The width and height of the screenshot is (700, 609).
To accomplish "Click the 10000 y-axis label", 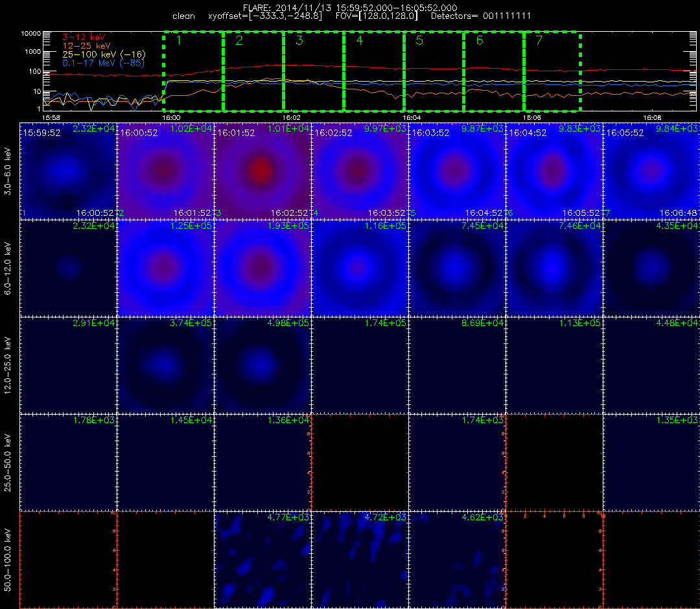I will 31,34.
